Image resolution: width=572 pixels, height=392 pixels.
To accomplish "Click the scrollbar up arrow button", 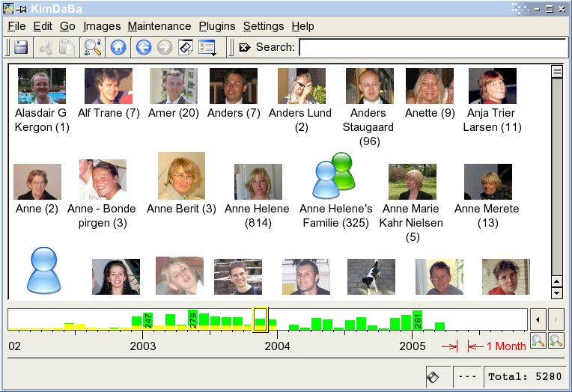I will (557, 281).
